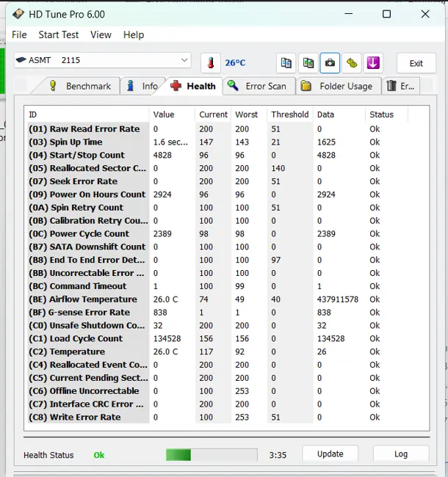Click the green Ok health status text
This screenshot has width=448, height=477.
(99, 455)
